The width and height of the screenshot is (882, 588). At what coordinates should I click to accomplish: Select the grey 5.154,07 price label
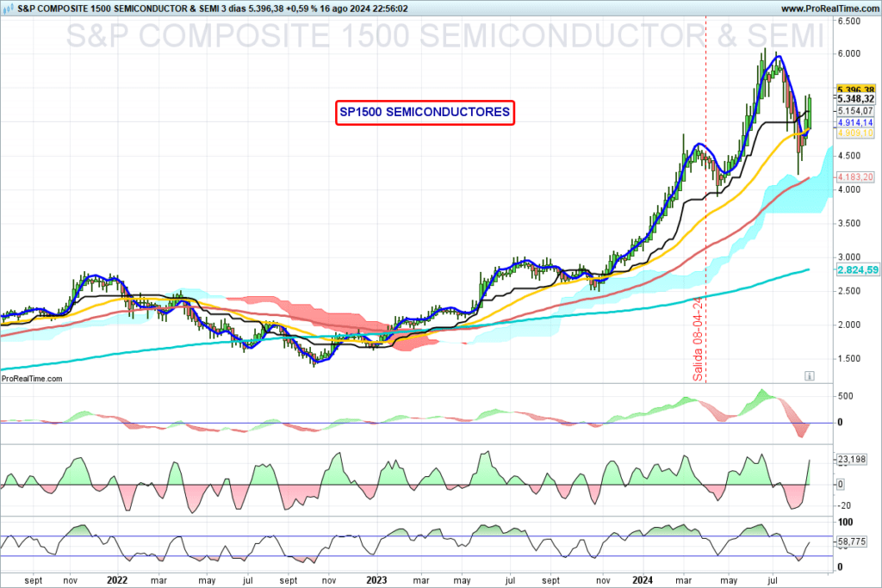click(x=855, y=111)
